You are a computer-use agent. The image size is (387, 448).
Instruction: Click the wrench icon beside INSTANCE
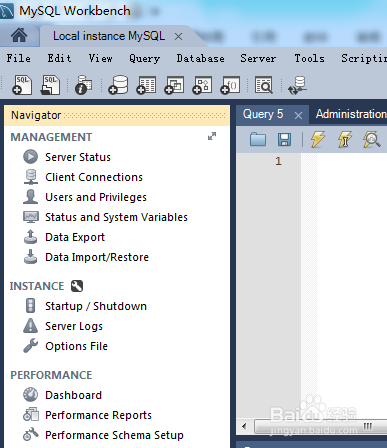coord(77,286)
